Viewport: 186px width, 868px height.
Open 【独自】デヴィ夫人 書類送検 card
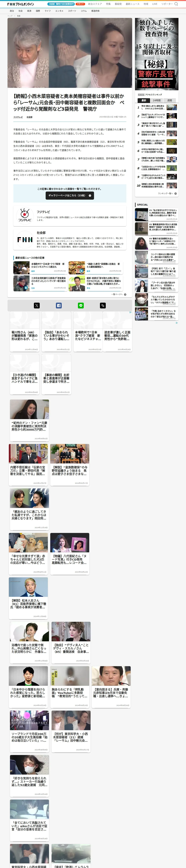tap(71, 643)
